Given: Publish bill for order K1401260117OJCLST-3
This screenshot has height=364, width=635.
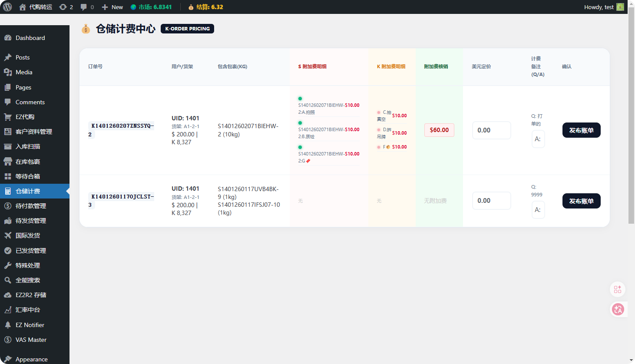Looking at the screenshot, I should 581,201.
